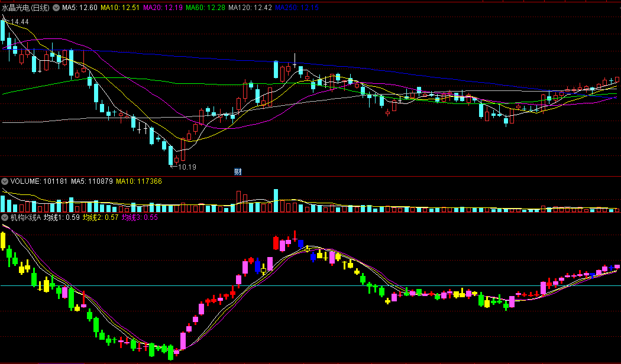621x364 pixels.
Task: Open the VOLUME indicator dropdown arrow
Action: coord(5,181)
